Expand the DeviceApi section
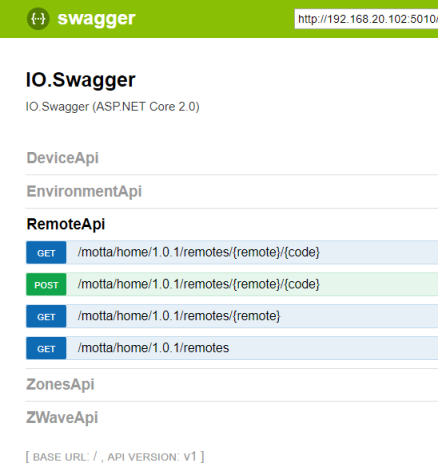This screenshot has width=438, height=471. click(x=63, y=158)
